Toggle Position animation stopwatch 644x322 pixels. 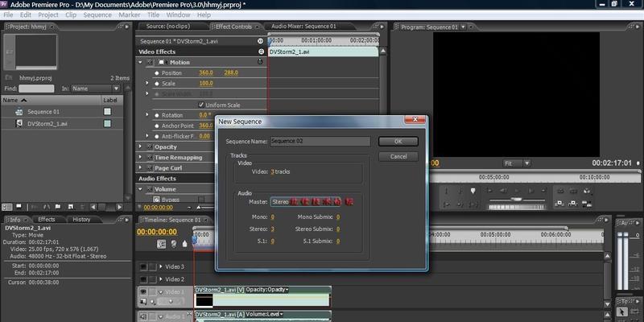[x=156, y=73]
